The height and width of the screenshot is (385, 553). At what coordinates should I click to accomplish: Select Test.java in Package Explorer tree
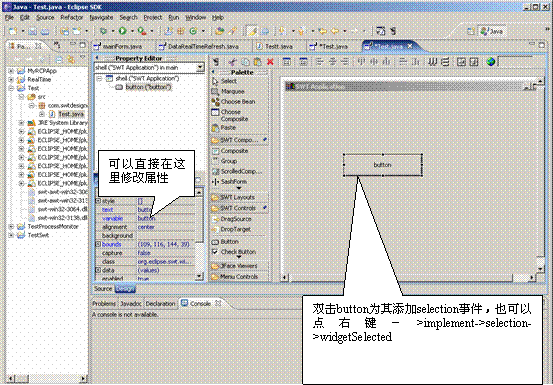[67, 114]
